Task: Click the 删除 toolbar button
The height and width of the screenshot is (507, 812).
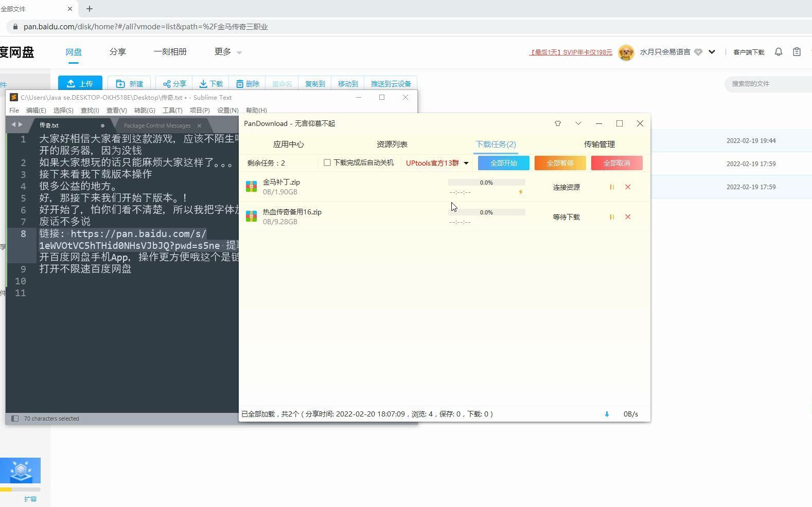Action: (248, 83)
